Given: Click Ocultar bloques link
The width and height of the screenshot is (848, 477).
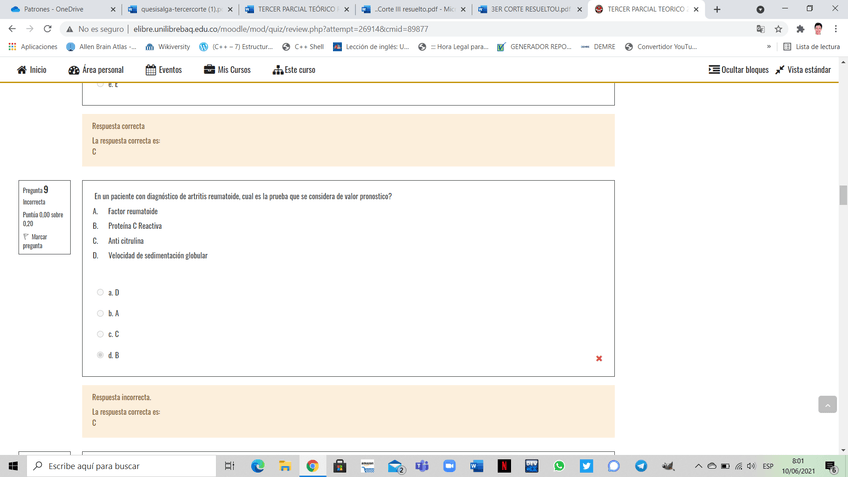Looking at the screenshot, I should (739, 70).
